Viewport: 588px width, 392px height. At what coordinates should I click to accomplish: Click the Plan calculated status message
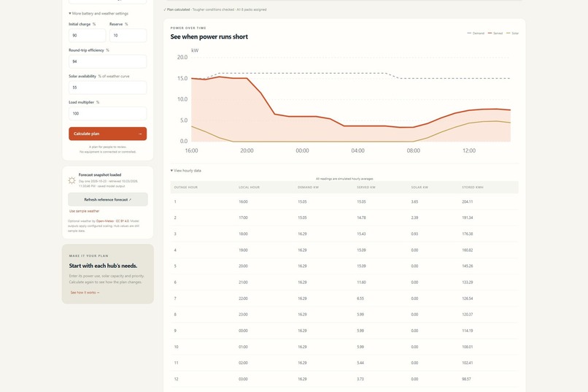(215, 9)
